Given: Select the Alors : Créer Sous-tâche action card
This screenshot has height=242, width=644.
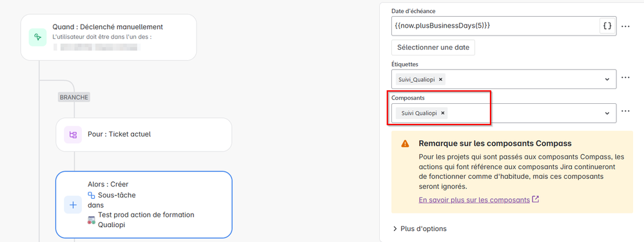Looking at the screenshot, I should [x=144, y=205].
